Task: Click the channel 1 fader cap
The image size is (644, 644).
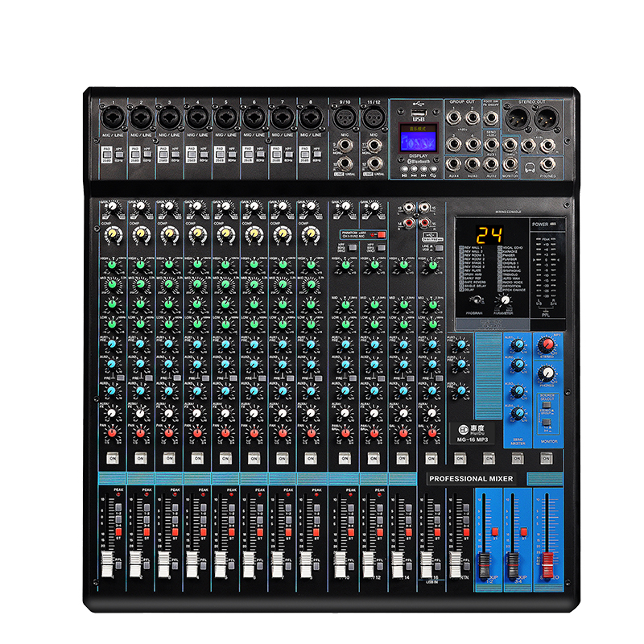Action: (105, 560)
